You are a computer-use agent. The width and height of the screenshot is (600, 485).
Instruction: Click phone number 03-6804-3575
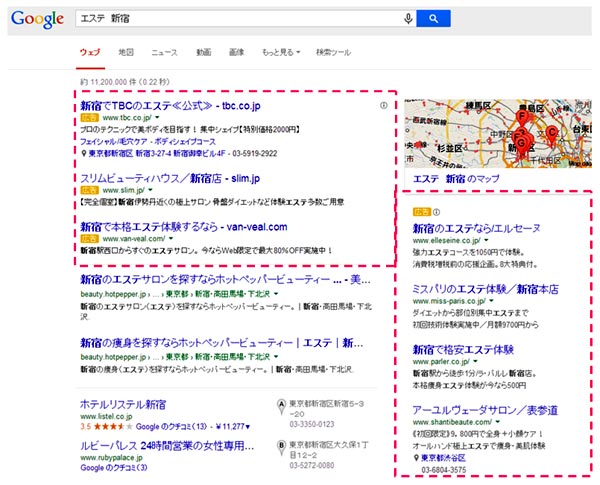click(443, 470)
